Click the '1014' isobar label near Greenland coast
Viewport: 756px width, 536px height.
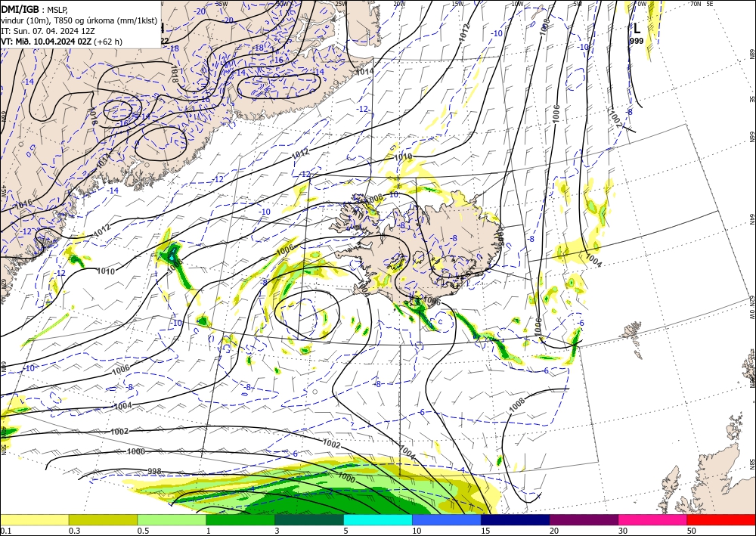tap(364, 72)
